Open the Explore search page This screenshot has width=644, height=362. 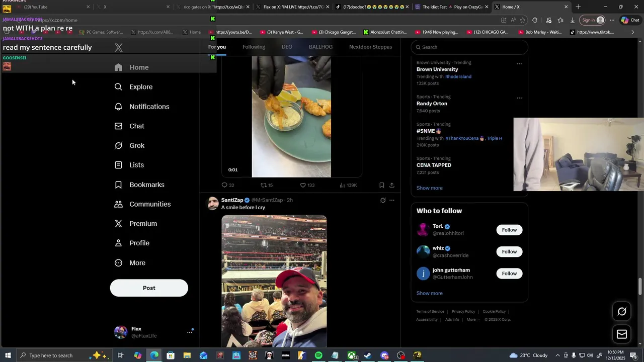tap(134, 87)
